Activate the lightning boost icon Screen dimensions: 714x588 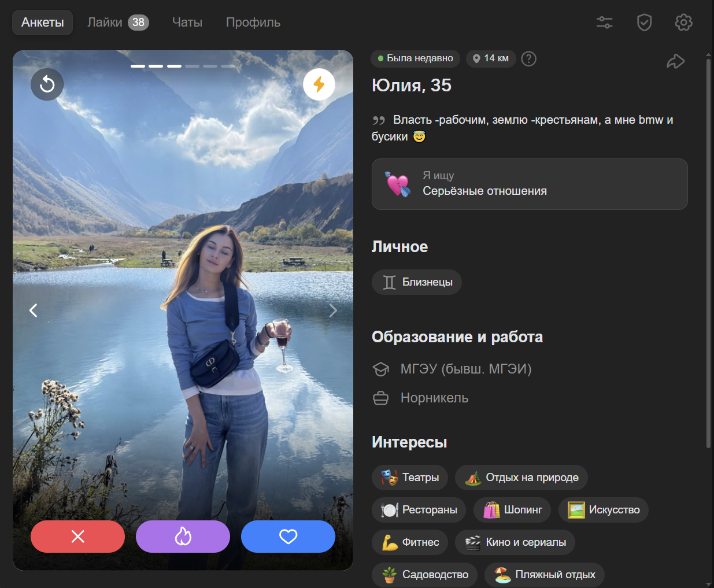(319, 84)
